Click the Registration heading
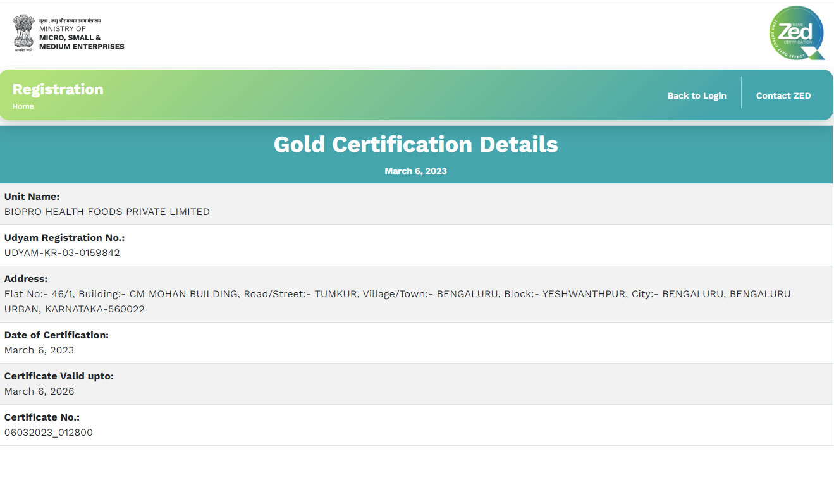Image resolution: width=834 pixels, height=504 pixels. click(58, 89)
